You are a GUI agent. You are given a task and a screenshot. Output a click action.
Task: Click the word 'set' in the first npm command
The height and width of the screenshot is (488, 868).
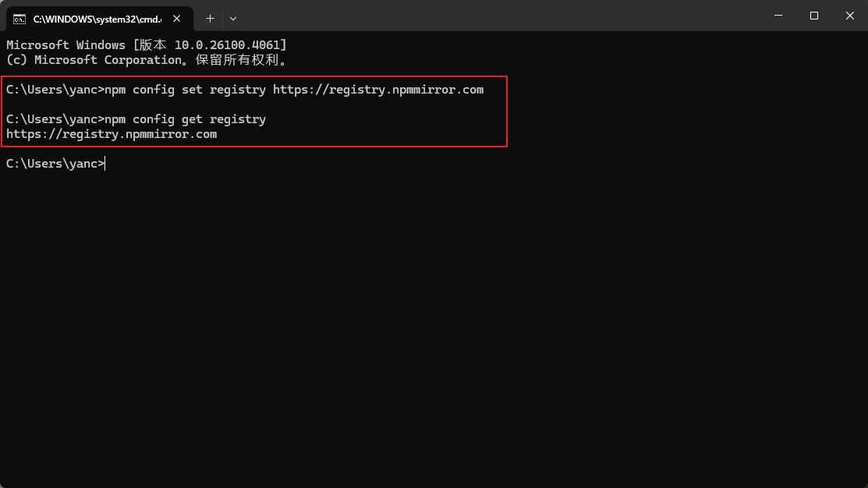point(192,90)
